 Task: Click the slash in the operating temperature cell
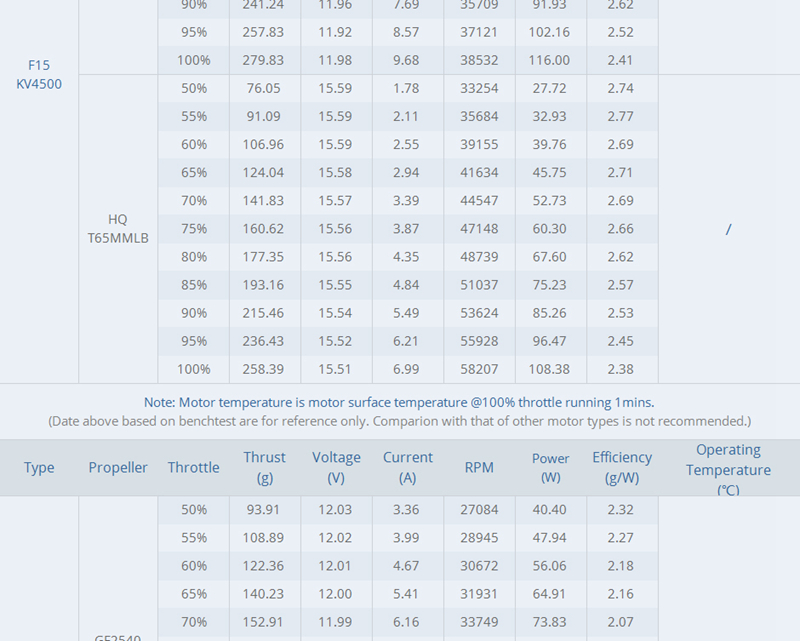728,229
